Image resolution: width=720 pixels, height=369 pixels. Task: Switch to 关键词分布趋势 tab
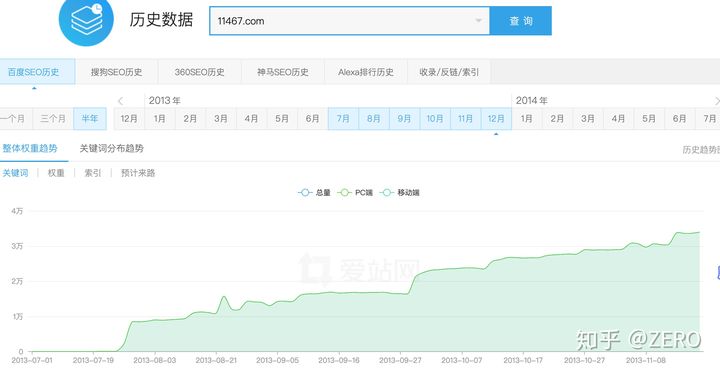112,148
